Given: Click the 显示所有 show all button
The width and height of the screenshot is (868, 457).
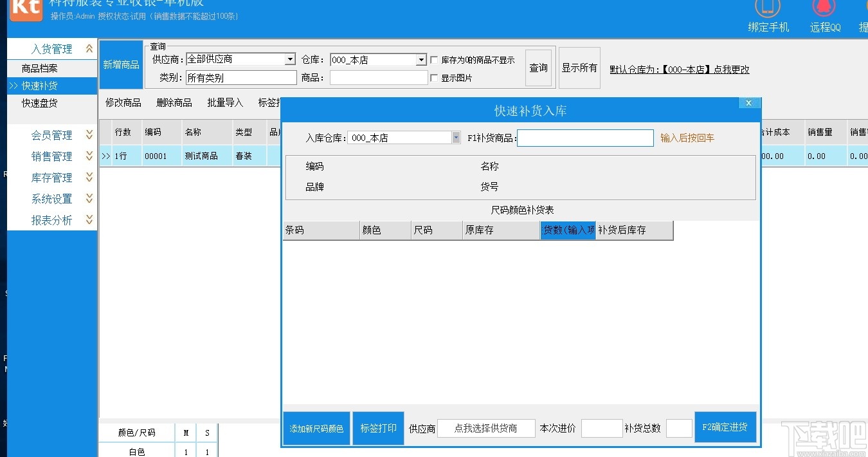Looking at the screenshot, I should (x=579, y=67).
